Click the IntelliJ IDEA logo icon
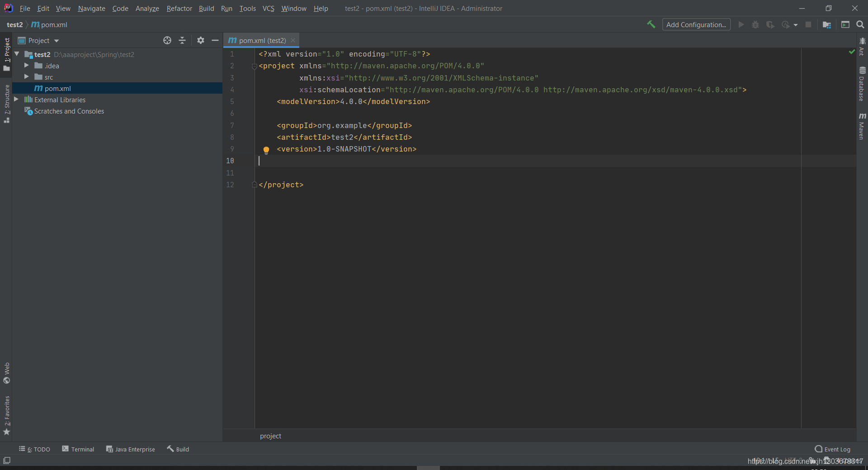Screen dimensions: 868x470 (x=8, y=8)
